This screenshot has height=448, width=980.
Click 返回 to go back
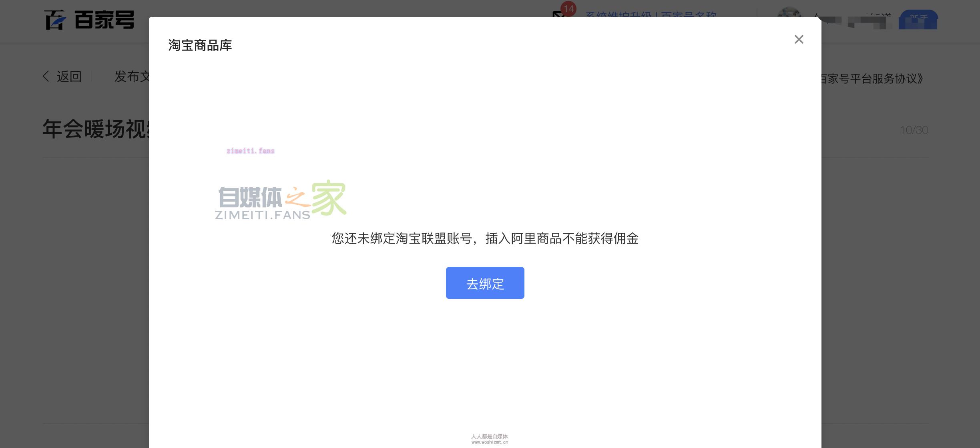69,76
